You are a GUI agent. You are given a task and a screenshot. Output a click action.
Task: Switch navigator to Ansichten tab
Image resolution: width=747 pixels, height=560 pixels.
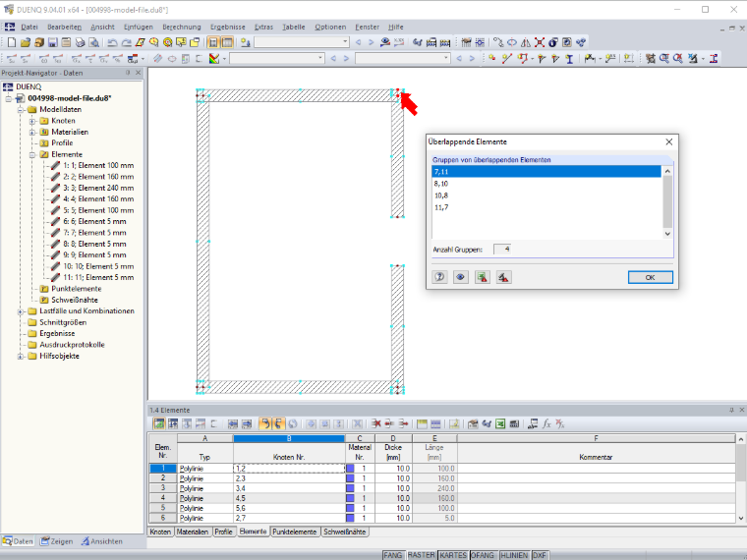pyautogui.click(x=102, y=541)
